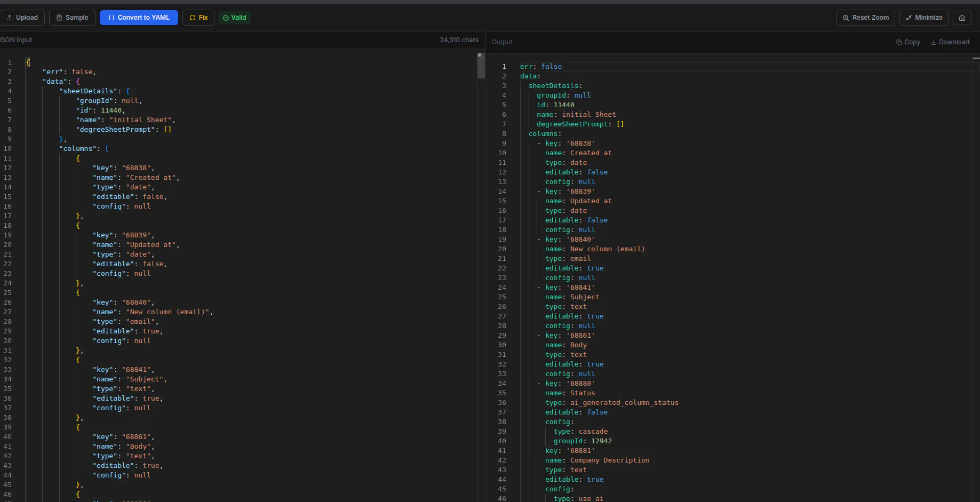Click "name": "Updated at" in JSON
This screenshot has height=502, width=980.
click(x=136, y=245)
